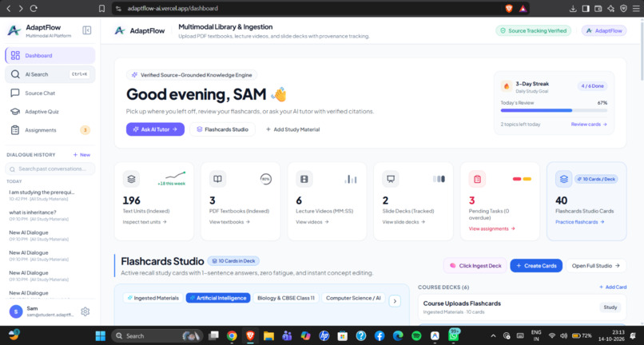
Task: Select the Computer Science / AI tab
Action: pos(353,298)
